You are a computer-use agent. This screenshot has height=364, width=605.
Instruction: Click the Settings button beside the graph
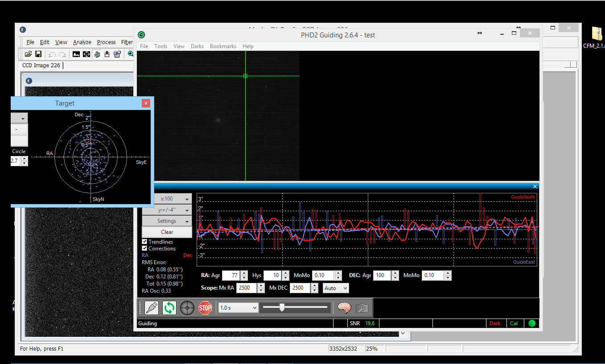point(167,221)
